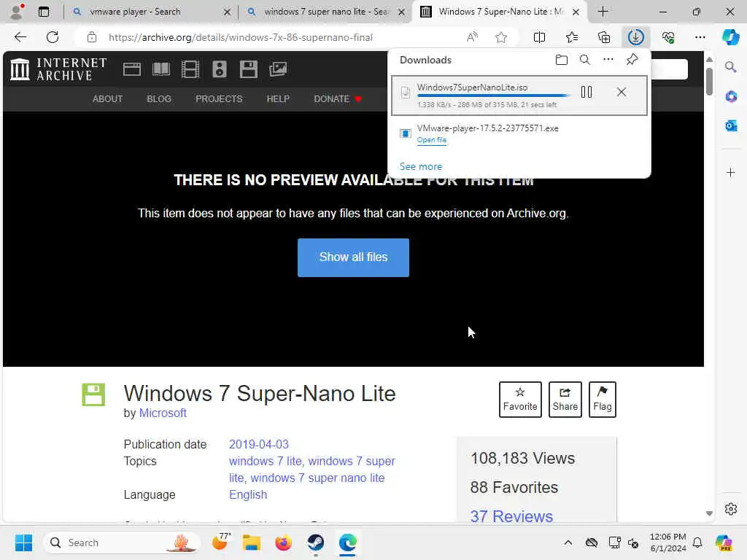Open file link for VMware-player exe
747x560 pixels.
(432, 140)
